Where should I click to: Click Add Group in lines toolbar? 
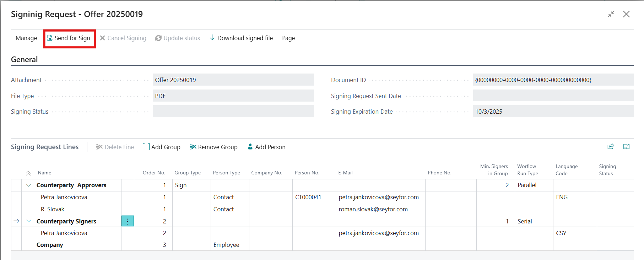click(162, 147)
